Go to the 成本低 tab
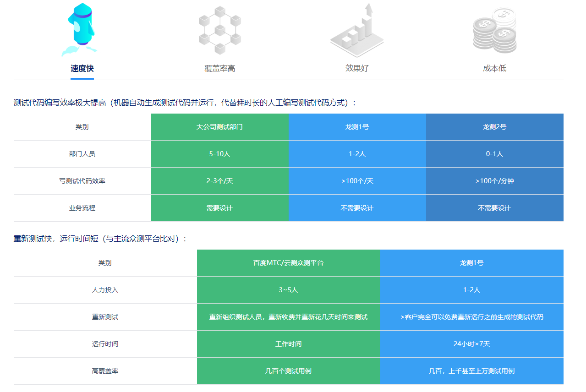The width and height of the screenshot is (586, 392). [x=495, y=69]
